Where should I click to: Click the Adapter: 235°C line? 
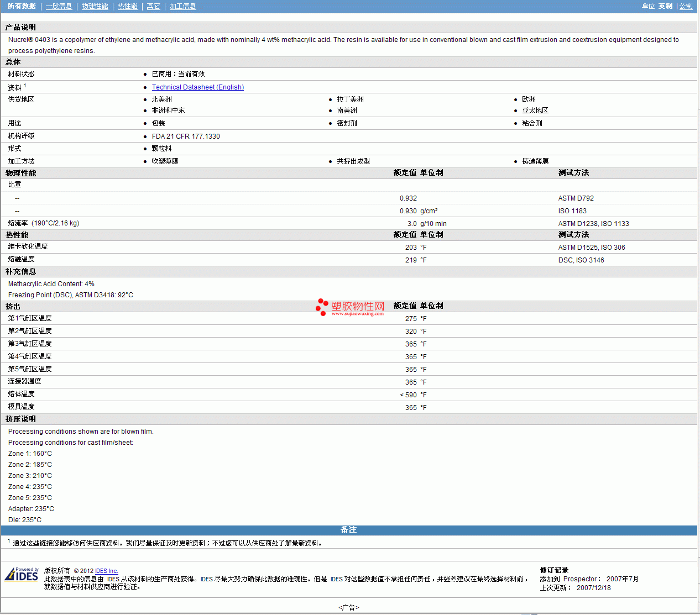pos(31,509)
